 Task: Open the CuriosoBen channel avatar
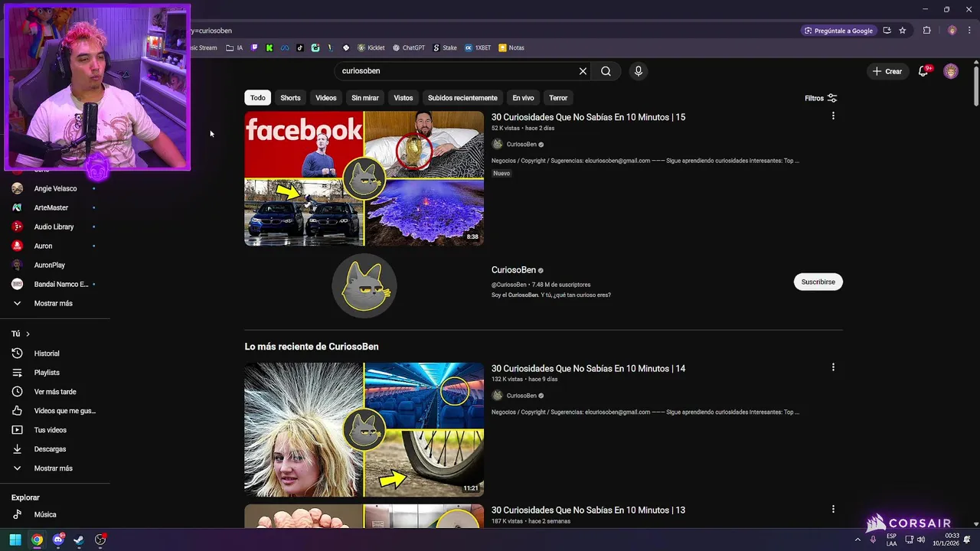click(x=364, y=285)
